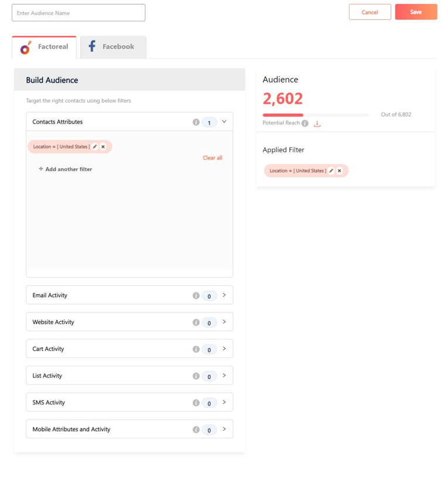Click the Potential Reach info icon
448x477 pixels.
coord(305,123)
